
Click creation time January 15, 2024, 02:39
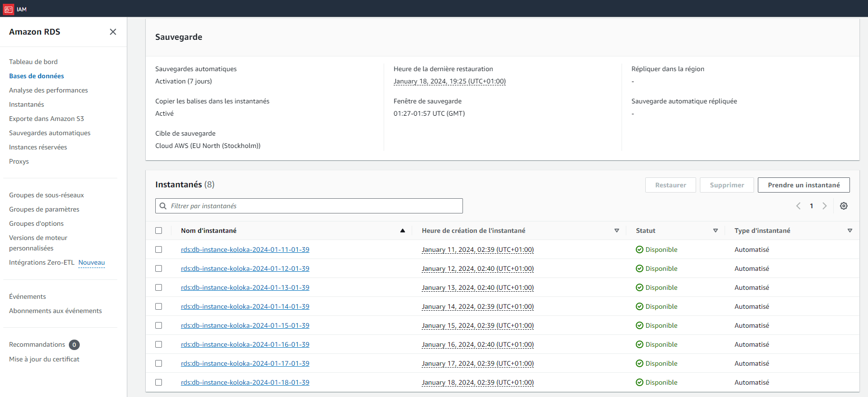(478, 325)
